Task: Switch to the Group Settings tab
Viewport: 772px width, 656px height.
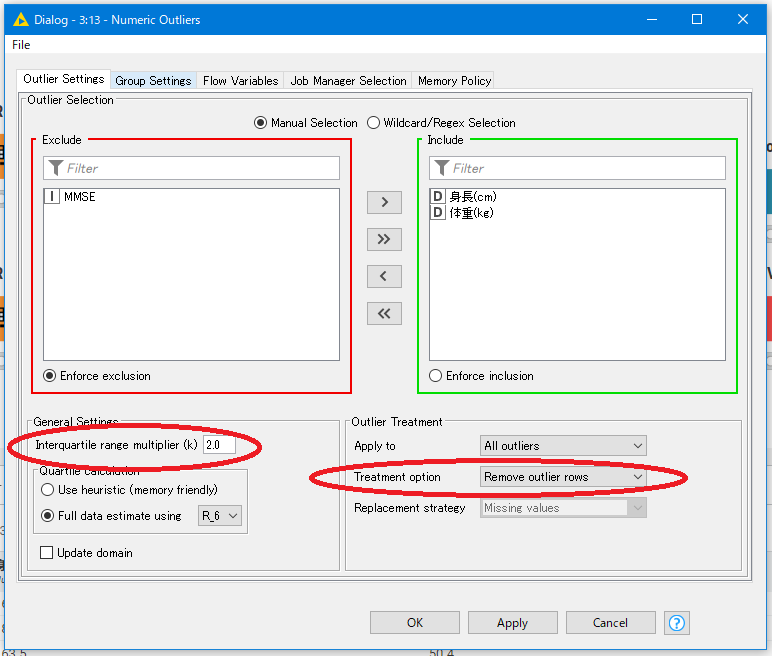Action: coord(153,81)
